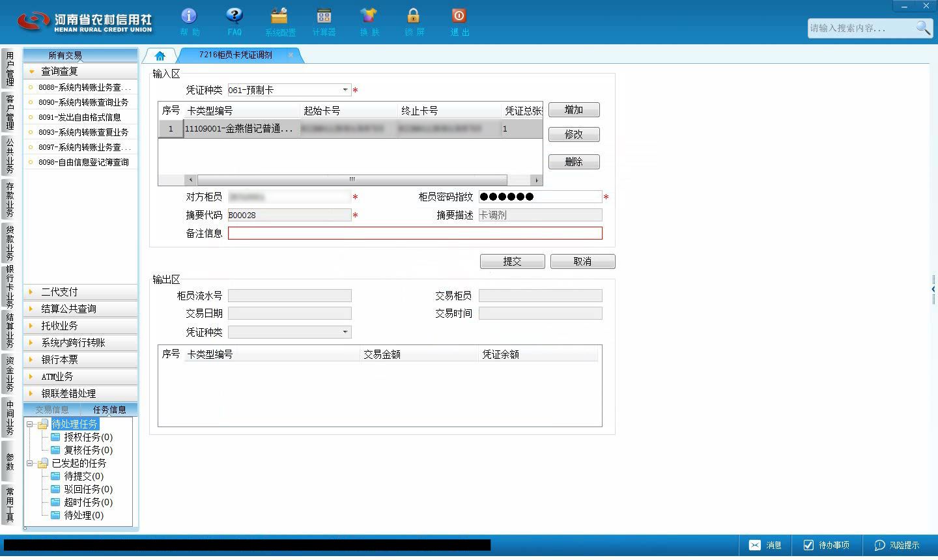The height and width of the screenshot is (560, 938).
Task: Submit the form with 提交
Action: point(512,261)
